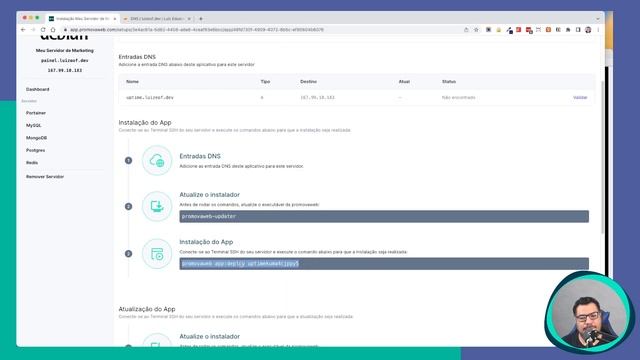Click Remover Servidor in the sidebar
The width and height of the screenshot is (640, 360).
click(x=45, y=177)
